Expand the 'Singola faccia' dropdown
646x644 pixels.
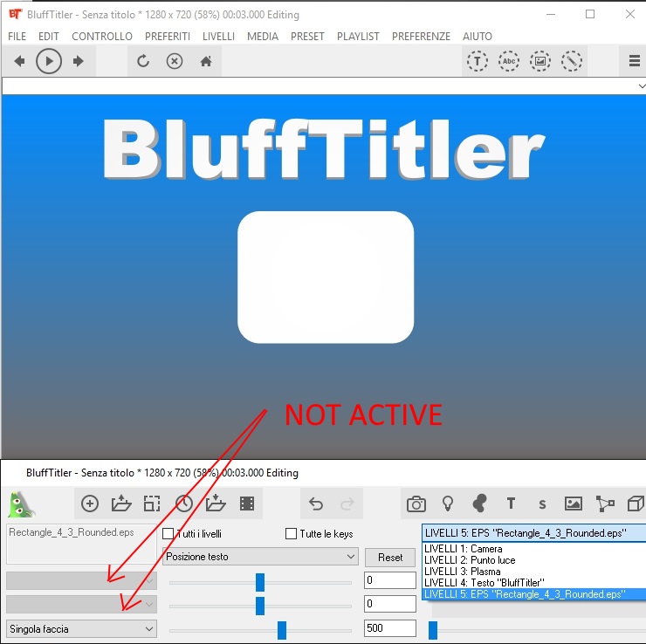coord(81,628)
